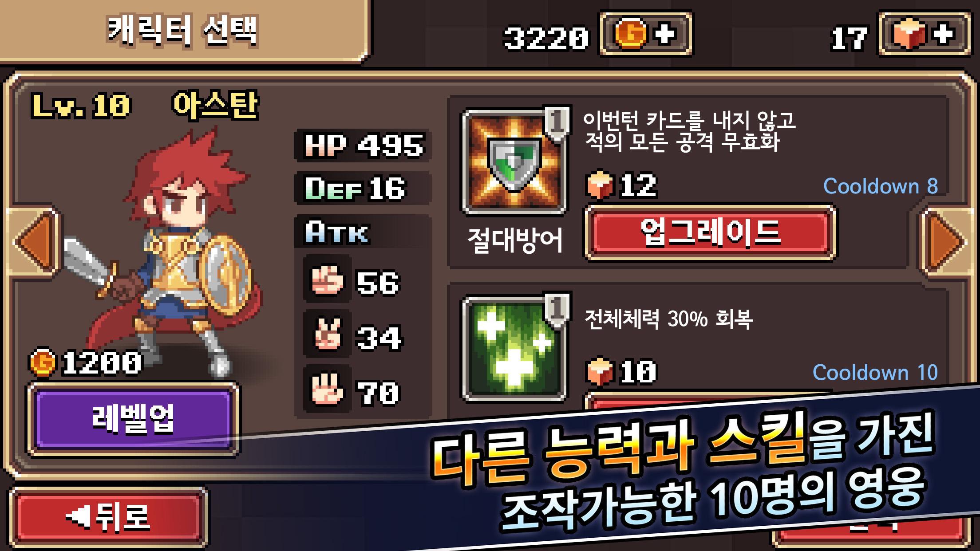
Task: Tap the scissors hand attack icon
Action: click(x=327, y=335)
